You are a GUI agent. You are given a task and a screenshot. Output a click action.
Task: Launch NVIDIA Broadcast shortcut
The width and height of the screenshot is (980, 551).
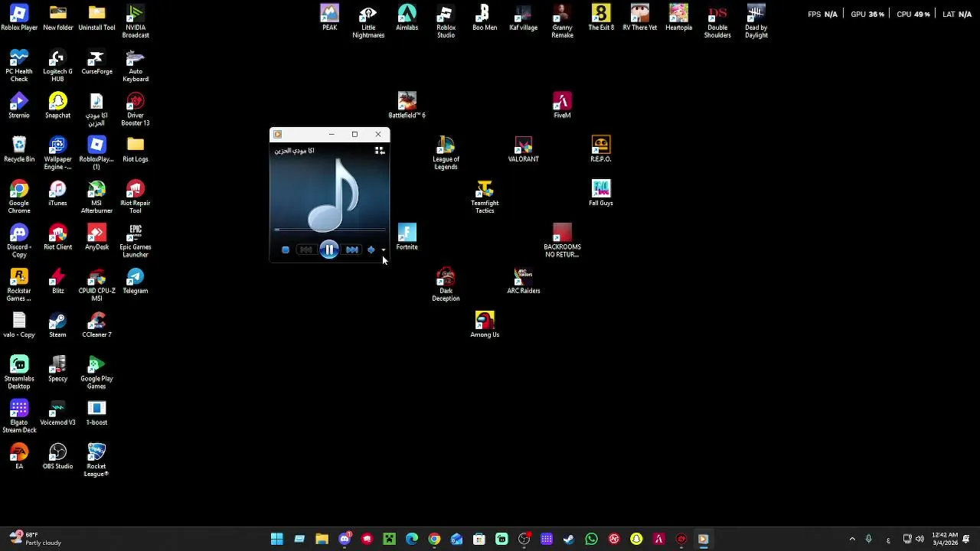[136, 21]
